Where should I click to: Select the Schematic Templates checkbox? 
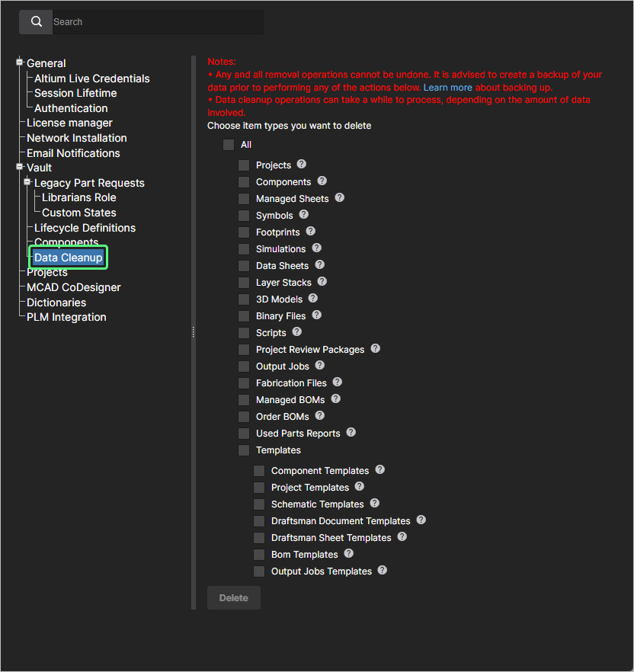coord(259,504)
